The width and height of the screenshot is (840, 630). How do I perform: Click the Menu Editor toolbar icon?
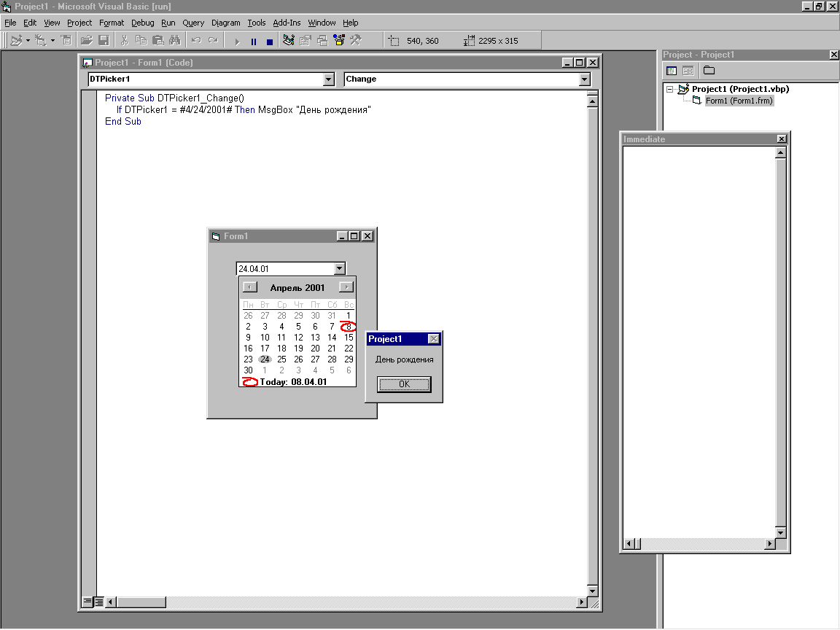(x=66, y=41)
